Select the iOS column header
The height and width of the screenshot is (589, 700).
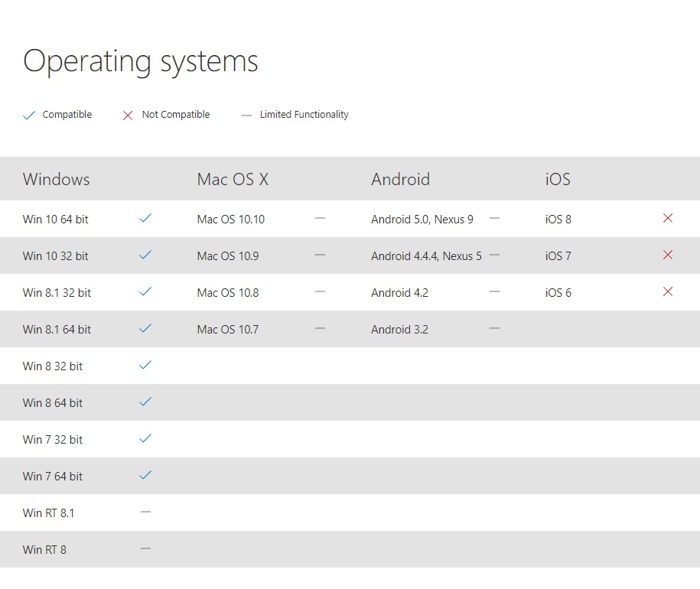click(x=558, y=180)
